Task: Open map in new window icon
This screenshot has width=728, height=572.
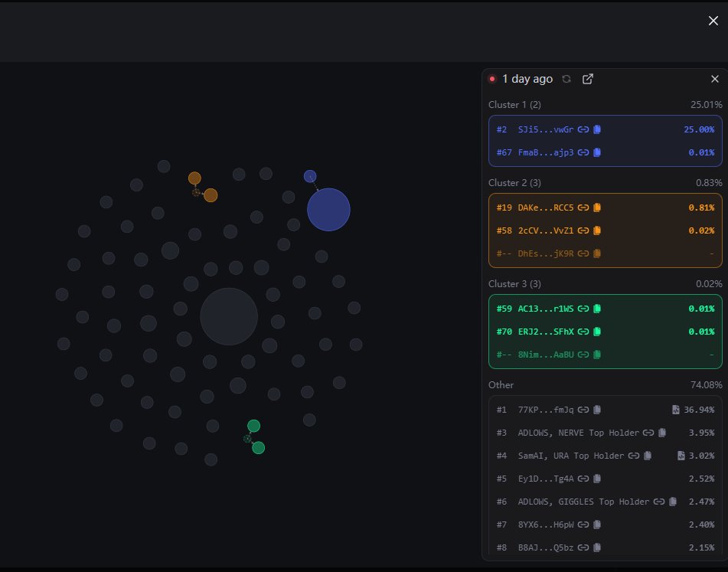Action: (588, 79)
